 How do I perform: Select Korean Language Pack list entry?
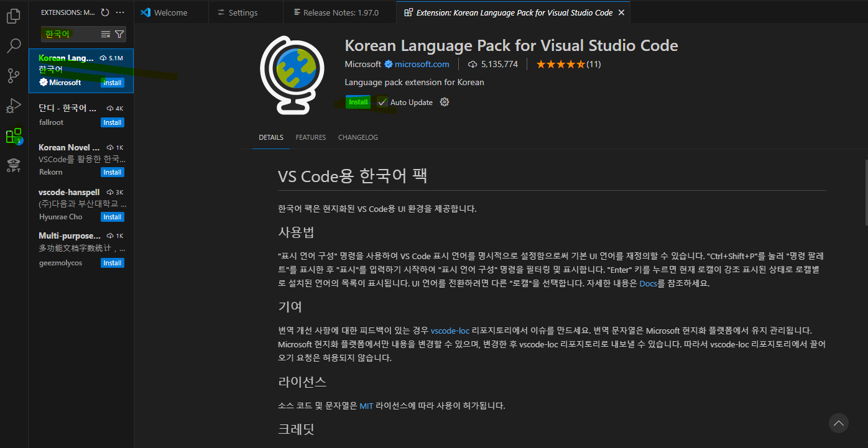81,70
